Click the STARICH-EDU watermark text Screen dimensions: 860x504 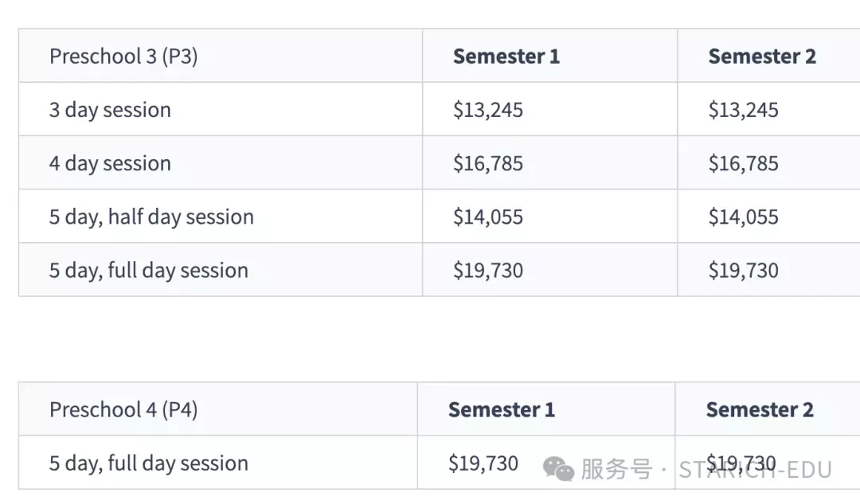(x=755, y=470)
